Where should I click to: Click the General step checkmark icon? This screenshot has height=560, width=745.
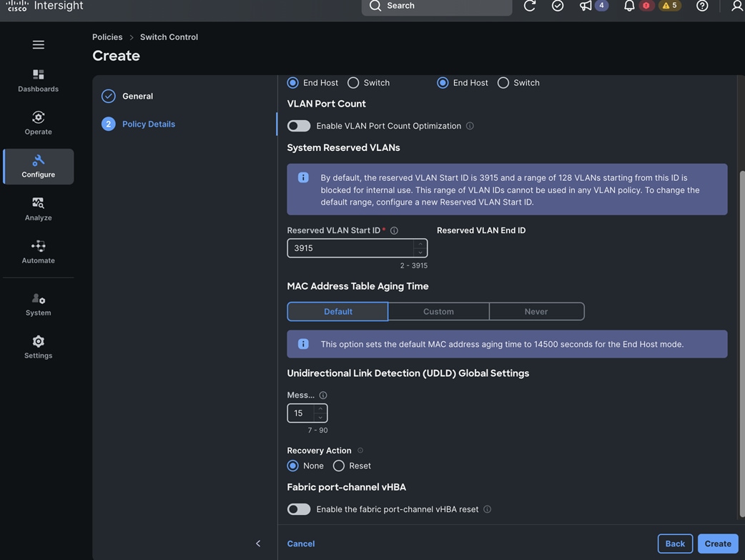(109, 96)
